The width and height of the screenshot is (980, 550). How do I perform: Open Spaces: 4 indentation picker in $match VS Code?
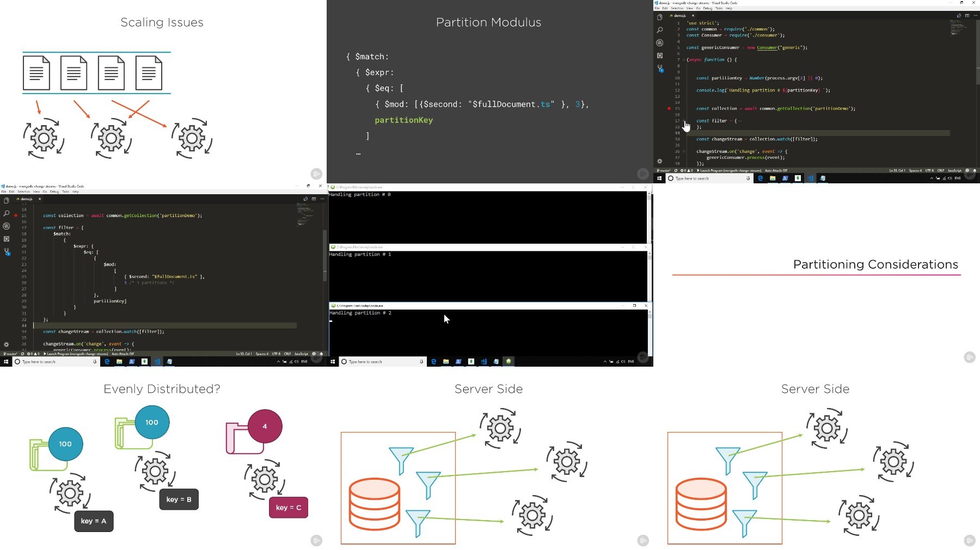[x=262, y=354]
